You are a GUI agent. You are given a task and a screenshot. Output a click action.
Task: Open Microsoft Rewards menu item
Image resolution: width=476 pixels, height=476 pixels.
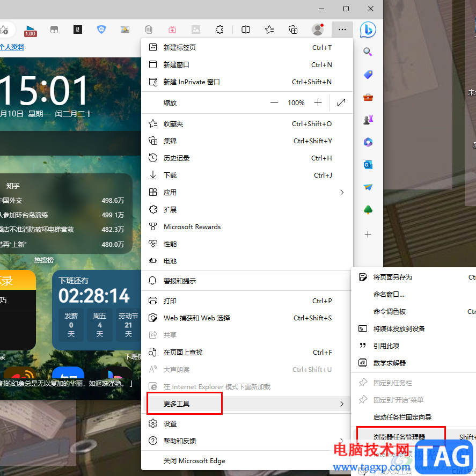[x=247, y=227]
